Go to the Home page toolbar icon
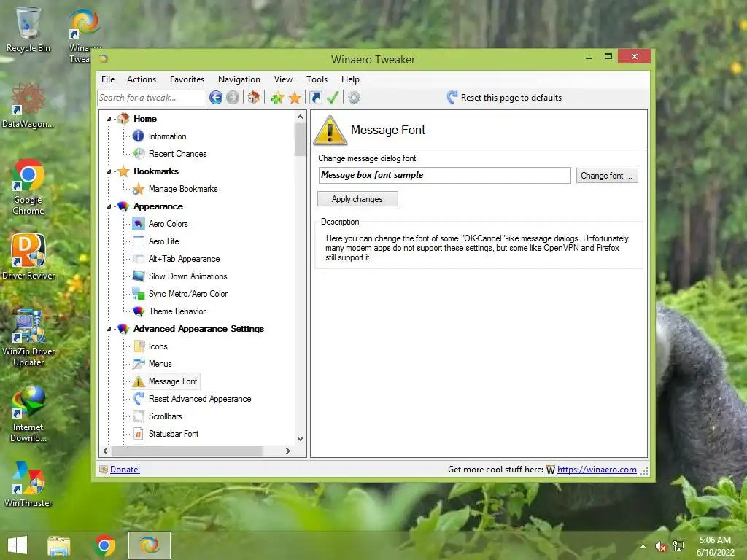747x560 pixels. [253, 98]
